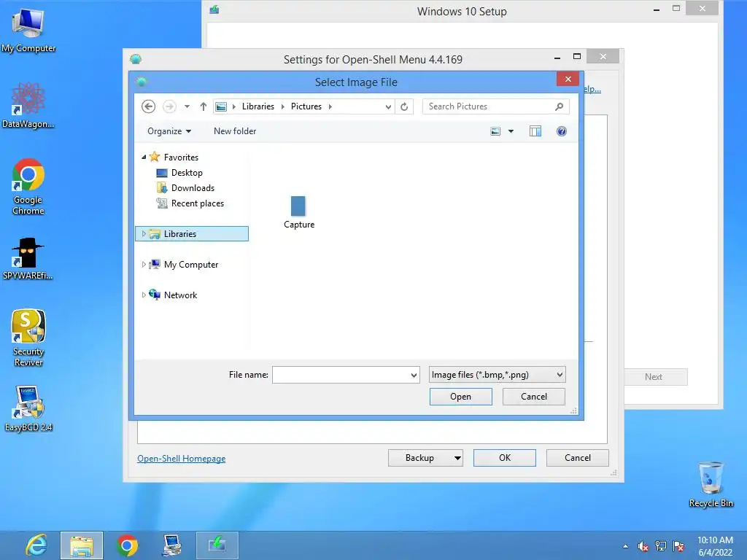Click the File name input box
This screenshot has height=560, width=747.
click(340, 375)
